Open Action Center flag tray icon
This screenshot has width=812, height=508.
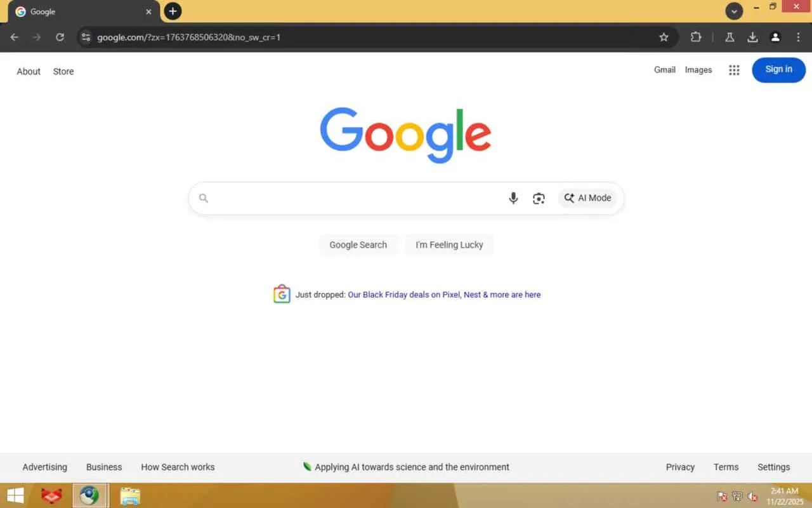[x=722, y=496]
